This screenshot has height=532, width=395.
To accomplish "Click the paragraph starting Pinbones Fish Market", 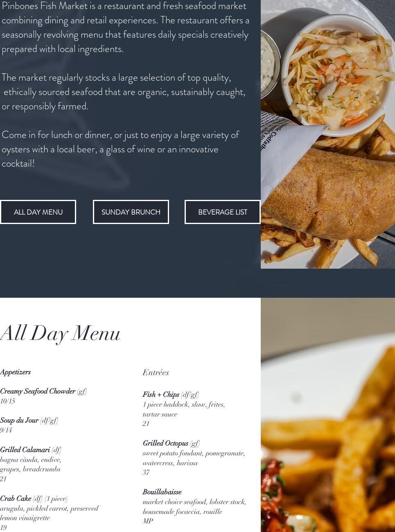I will click(x=125, y=27).
